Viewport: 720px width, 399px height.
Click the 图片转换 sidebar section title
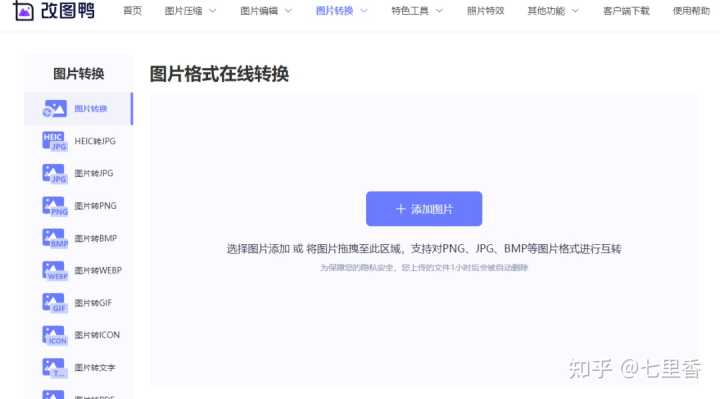coord(79,73)
